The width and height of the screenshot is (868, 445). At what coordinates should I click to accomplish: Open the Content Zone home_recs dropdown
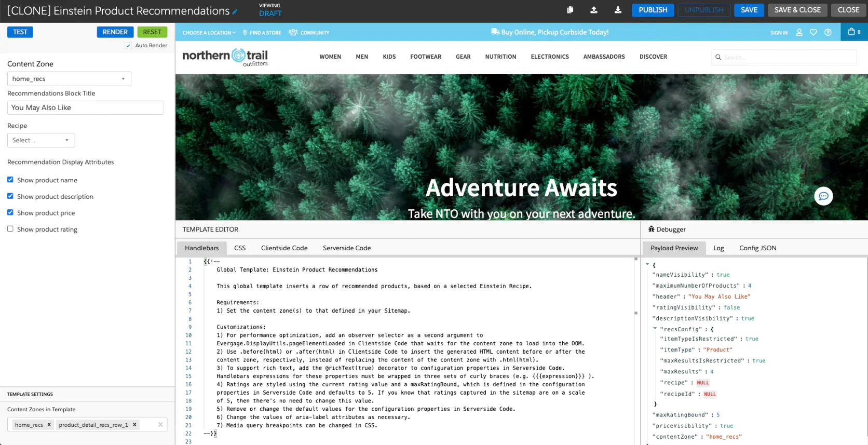69,79
